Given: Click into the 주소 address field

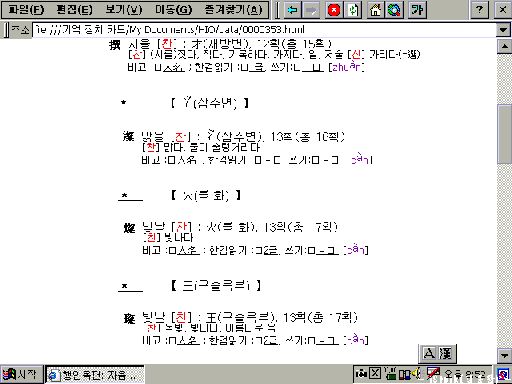Looking at the screenshot, I should tap(263, 30).
